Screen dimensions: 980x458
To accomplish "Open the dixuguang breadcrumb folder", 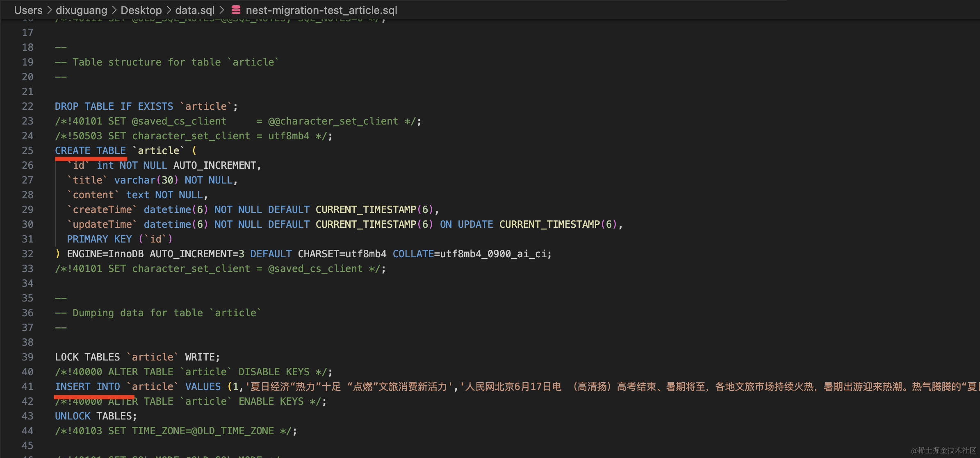I will (x=81, y=10).
